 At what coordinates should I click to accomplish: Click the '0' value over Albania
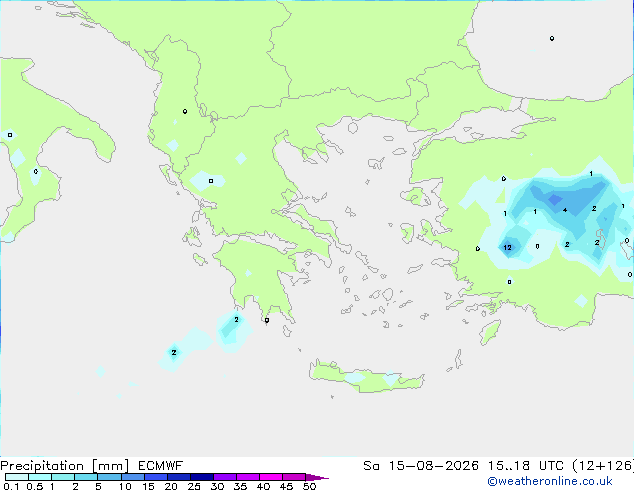click(185, 112)
